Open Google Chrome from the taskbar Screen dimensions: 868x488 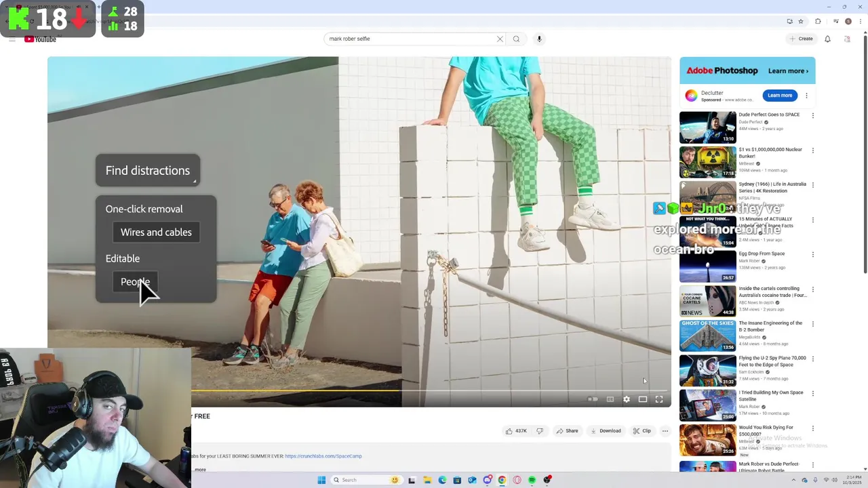502,480
